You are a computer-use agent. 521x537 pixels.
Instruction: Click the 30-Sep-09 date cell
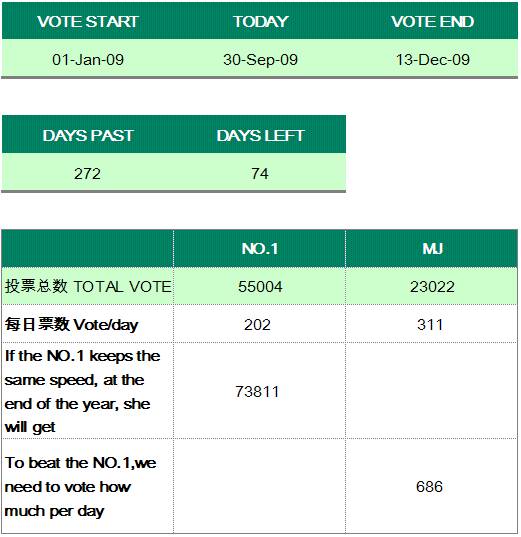point(260,59)
